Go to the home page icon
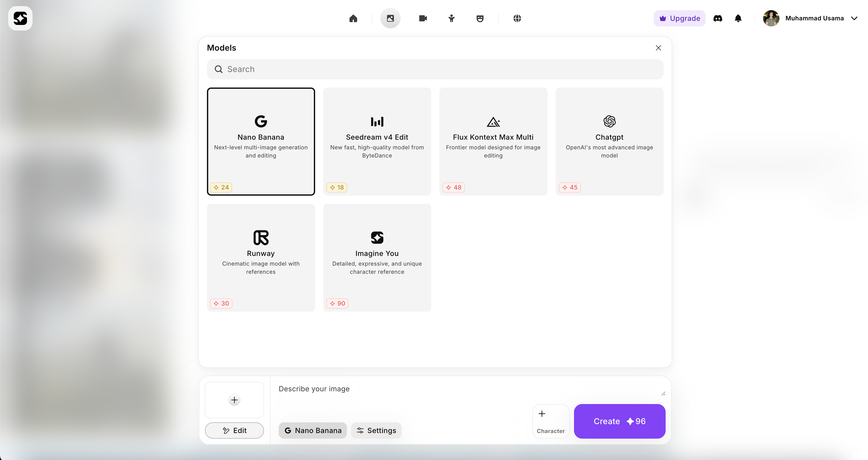The image size is (868, 460). click(353, 18)
